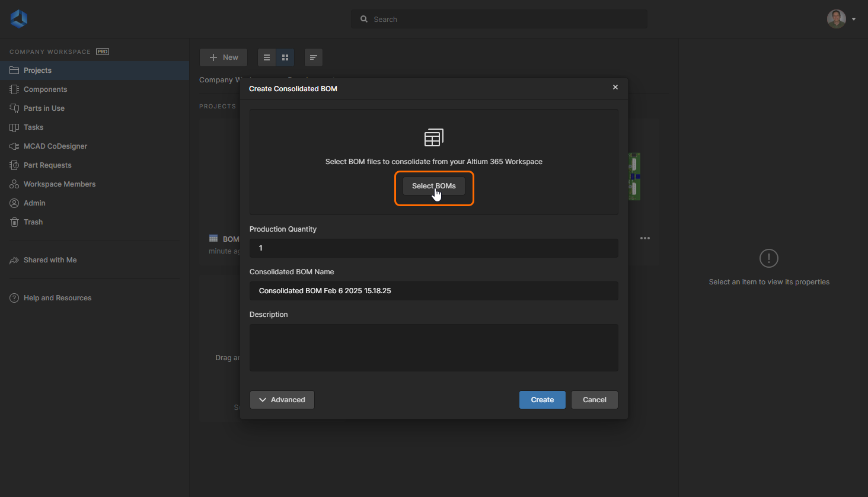Expand the Advanced options
Image resolution: width=868 pixels, height=497 pixels.
(282, 400)
